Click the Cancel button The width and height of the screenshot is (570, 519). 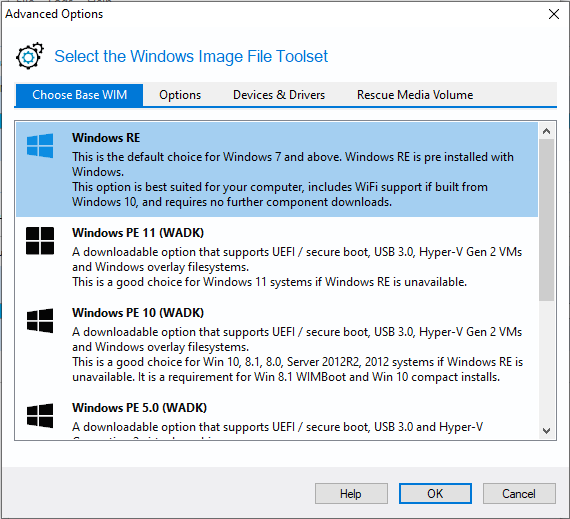tap(519, 494)
